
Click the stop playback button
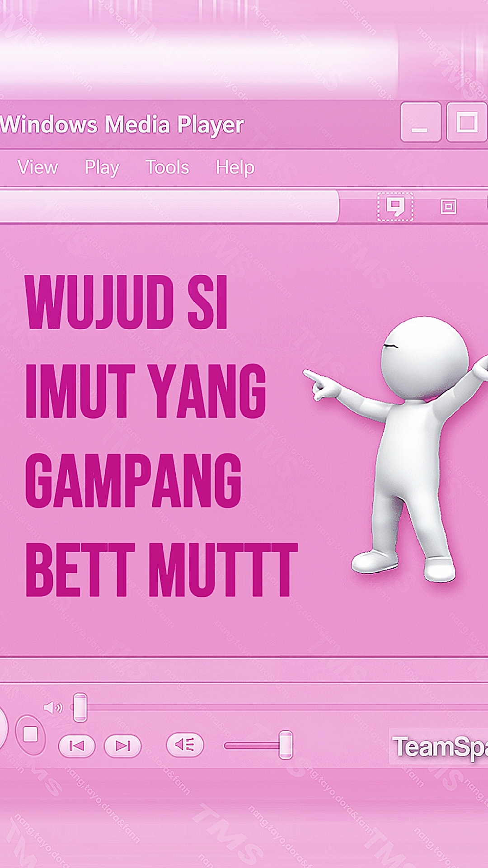(x=30, y=734)
